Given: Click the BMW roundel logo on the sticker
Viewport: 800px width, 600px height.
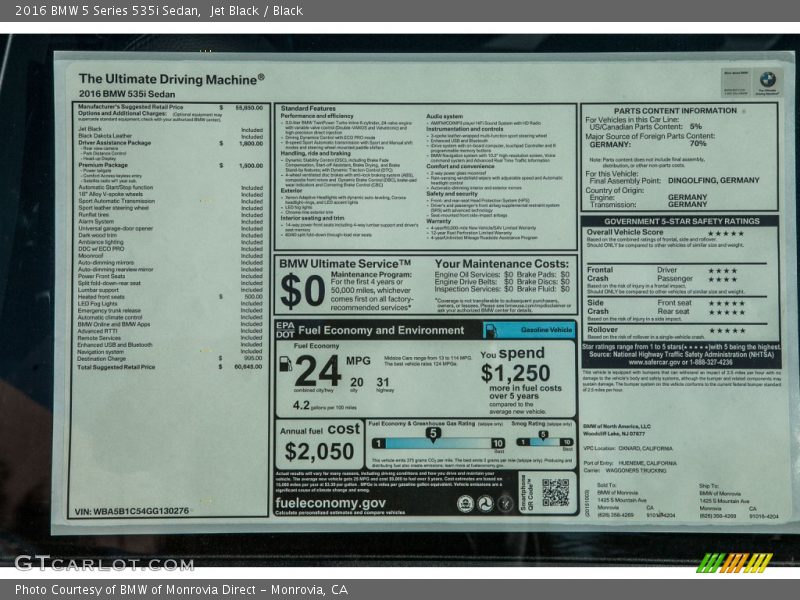Looking at the screenshot, I should click(767, 80).
